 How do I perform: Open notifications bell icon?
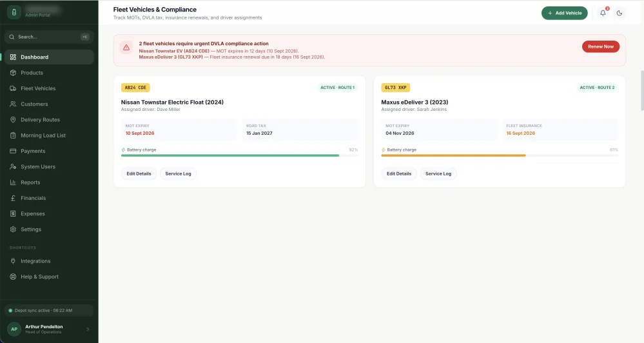(x=603, y=13)
